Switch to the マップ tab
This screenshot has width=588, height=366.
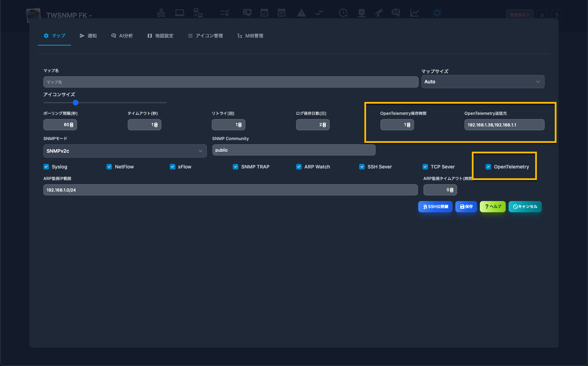(x=55, y=36)
